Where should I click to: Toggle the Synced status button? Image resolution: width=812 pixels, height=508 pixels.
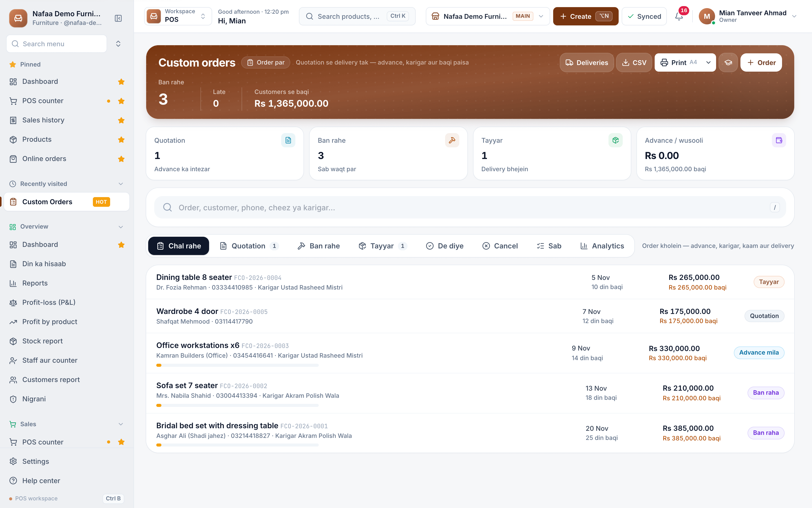coord(644,16)
